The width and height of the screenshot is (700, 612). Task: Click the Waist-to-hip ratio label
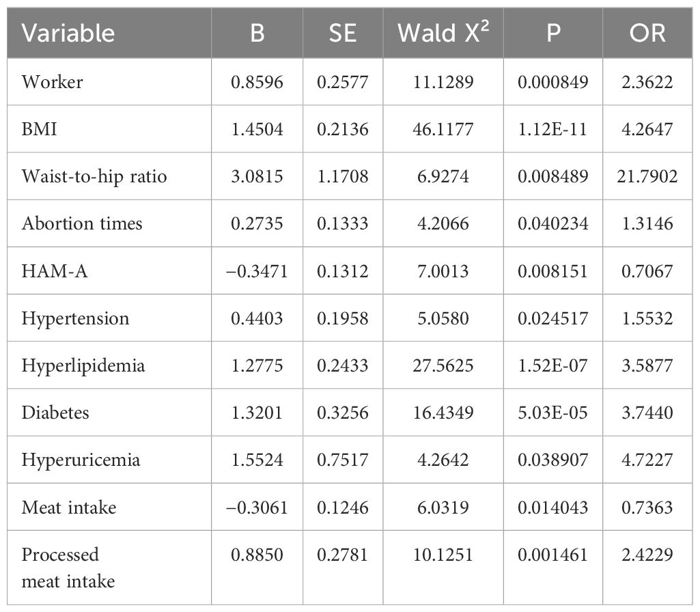coord(94,177)
